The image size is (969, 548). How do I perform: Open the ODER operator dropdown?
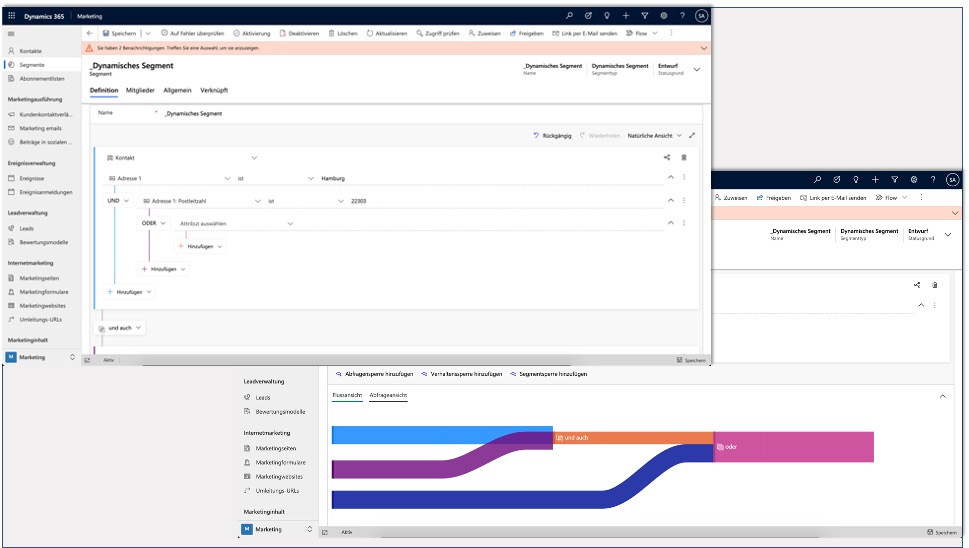pyautogui.click(x=153, y=223)
